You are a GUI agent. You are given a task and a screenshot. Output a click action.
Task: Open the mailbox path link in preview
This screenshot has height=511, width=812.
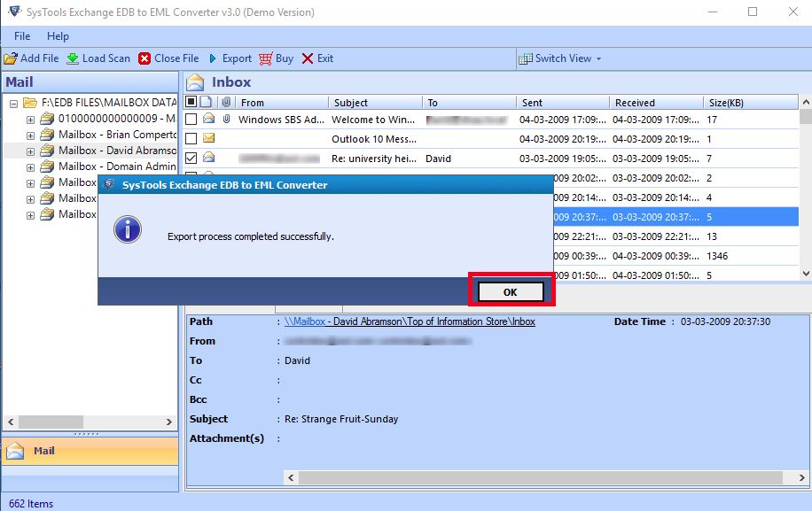pyautogui.click(x=410, y=321)
